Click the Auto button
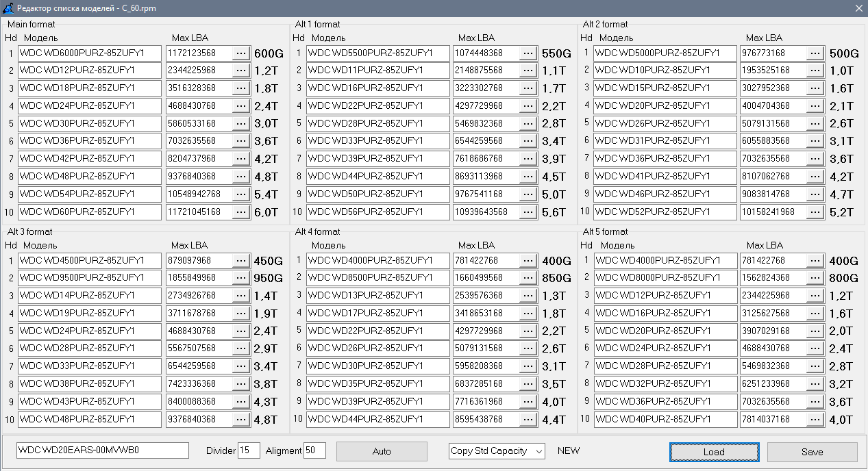The height and width of the screenshot is (471, 868). click(x=382, y=451)
